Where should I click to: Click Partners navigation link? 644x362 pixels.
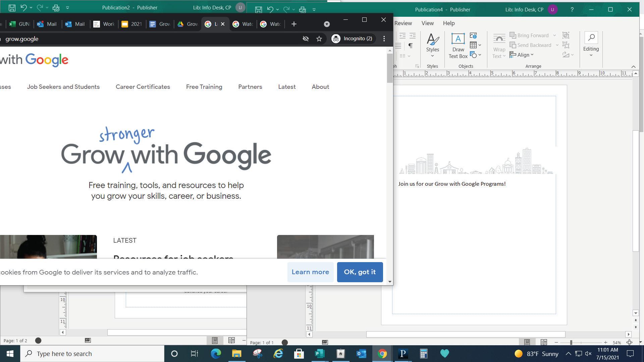[x=250, y=87]
